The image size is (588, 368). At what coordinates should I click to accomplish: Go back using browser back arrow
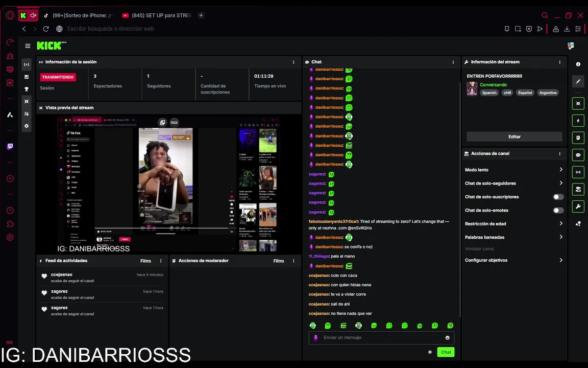tap(24, 29)
